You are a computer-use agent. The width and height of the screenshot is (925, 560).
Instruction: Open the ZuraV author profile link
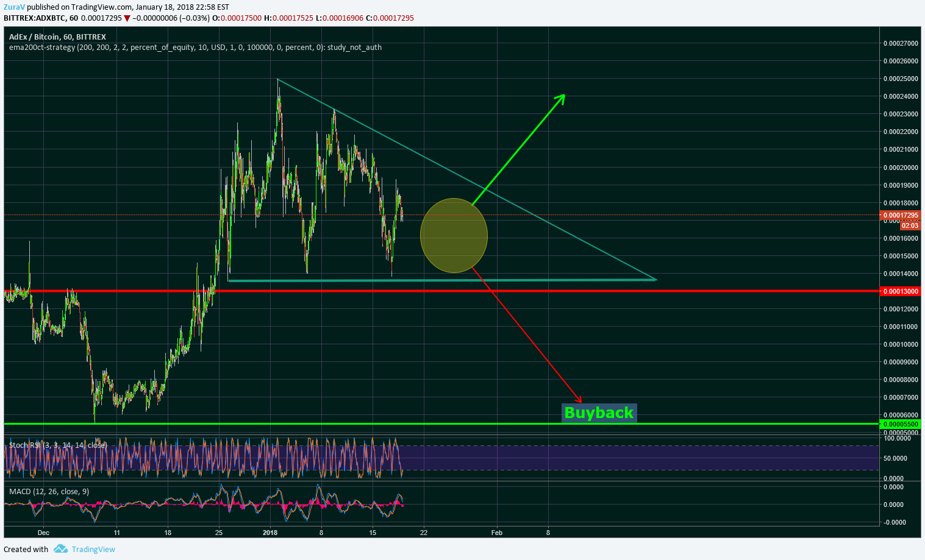(15, 7)
